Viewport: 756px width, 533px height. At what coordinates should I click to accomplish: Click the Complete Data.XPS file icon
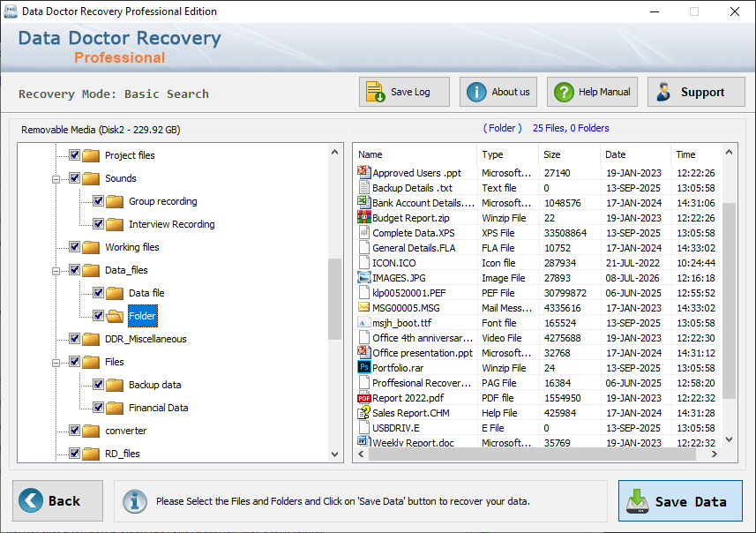(x=364, y=232)
